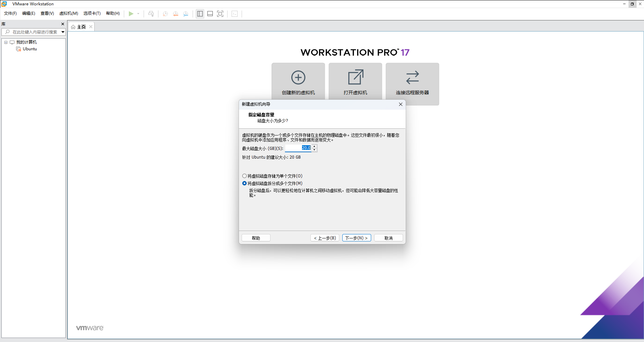Select 将虚拟磁盘拆分成多个文件 radio option
This screenshot has width=644, height=342.
(x=272, y=183)
